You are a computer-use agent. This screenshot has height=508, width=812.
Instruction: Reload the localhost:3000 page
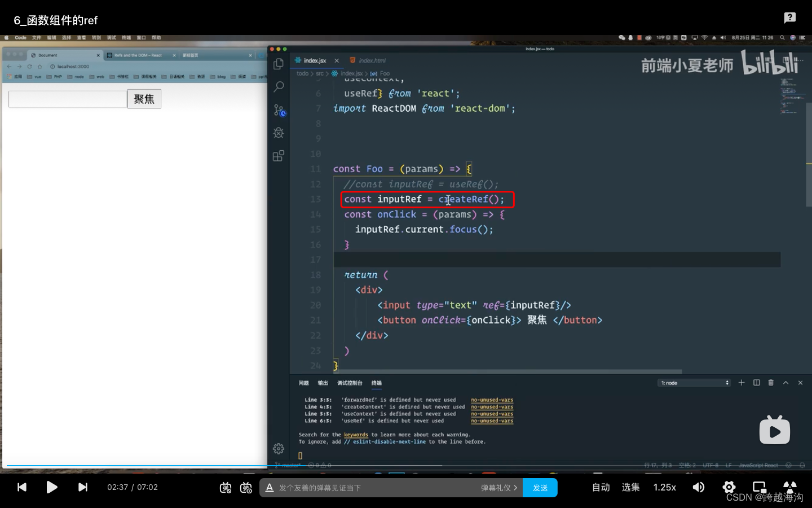click(29, 66)
